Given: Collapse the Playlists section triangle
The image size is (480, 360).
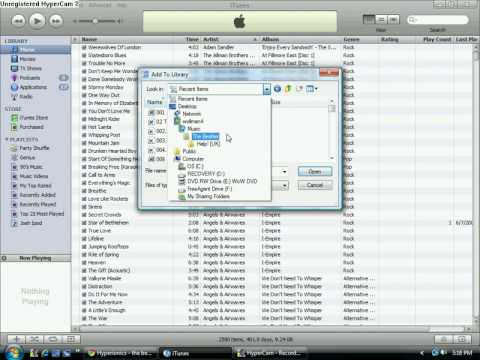Looking at the screenshot, I should (7, 139).
